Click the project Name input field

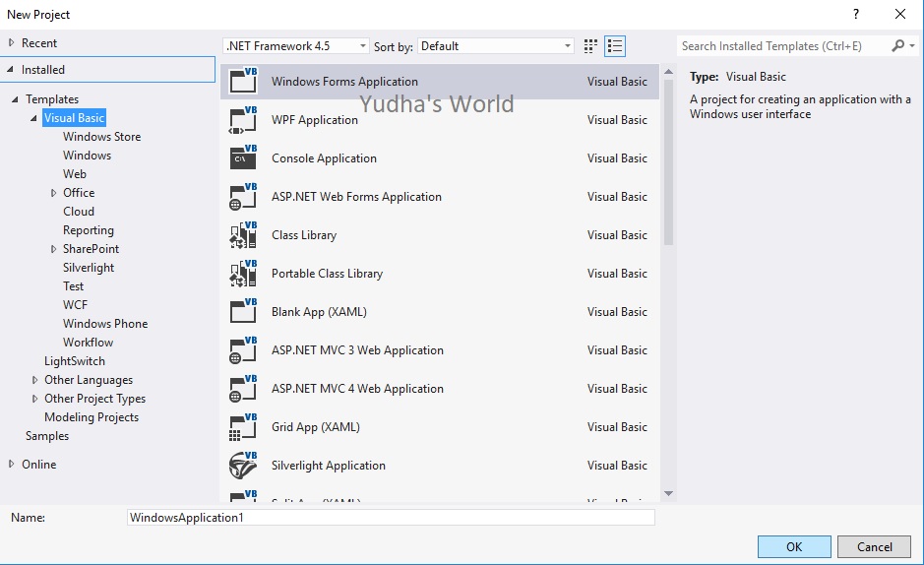pyautogui.click(x=391, y=518)
